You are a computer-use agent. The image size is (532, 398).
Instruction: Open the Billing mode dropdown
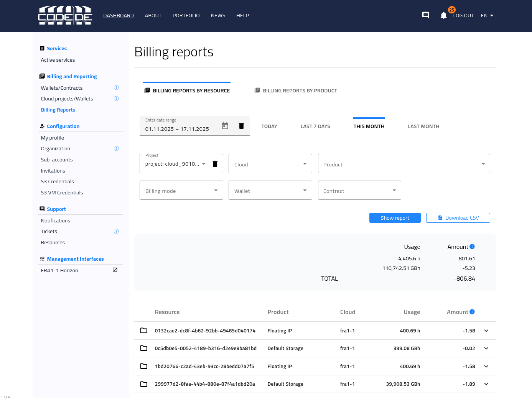(x=181, y=191)
